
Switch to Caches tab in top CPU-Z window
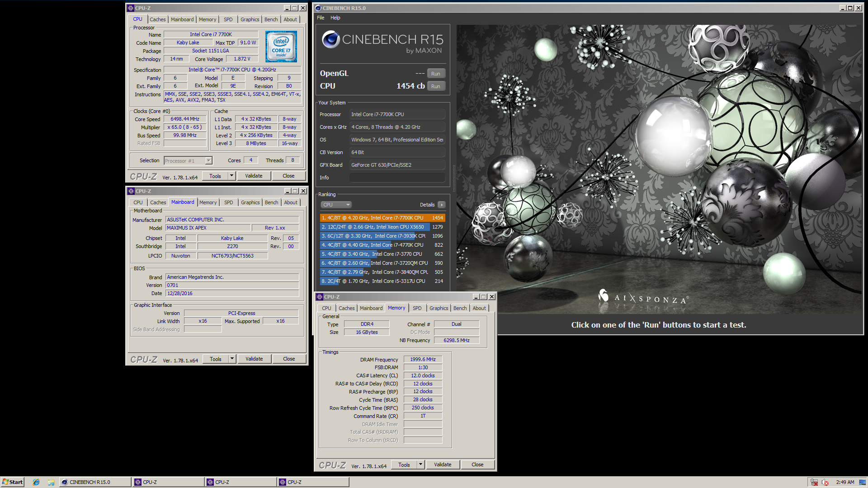158,19
